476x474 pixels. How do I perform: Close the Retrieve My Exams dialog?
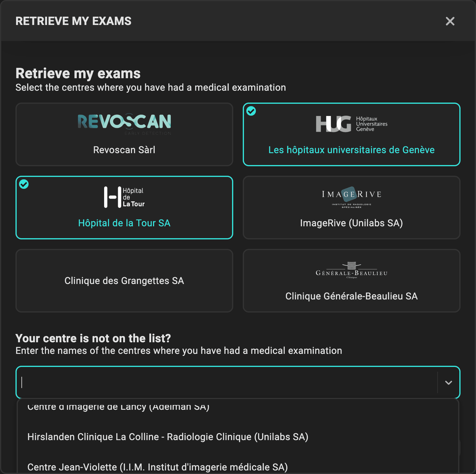[450, 21]
